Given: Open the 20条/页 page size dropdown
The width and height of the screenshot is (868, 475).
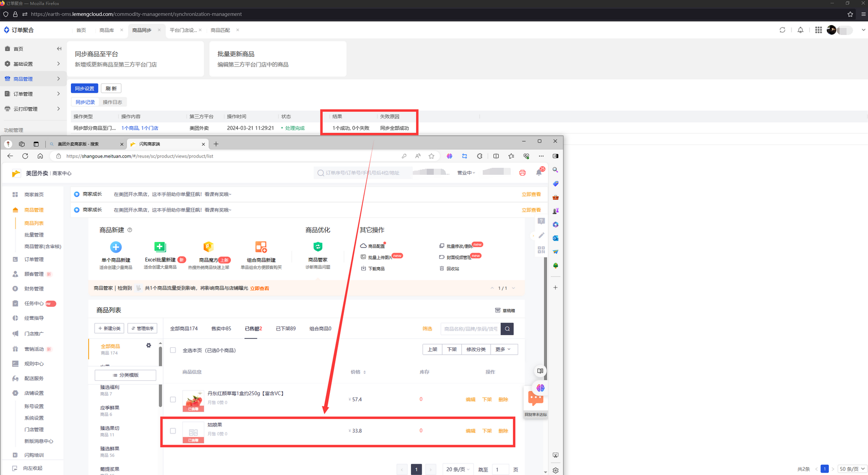Looking at the screenshot, I should pyautogui.click(x=458, y=469).
